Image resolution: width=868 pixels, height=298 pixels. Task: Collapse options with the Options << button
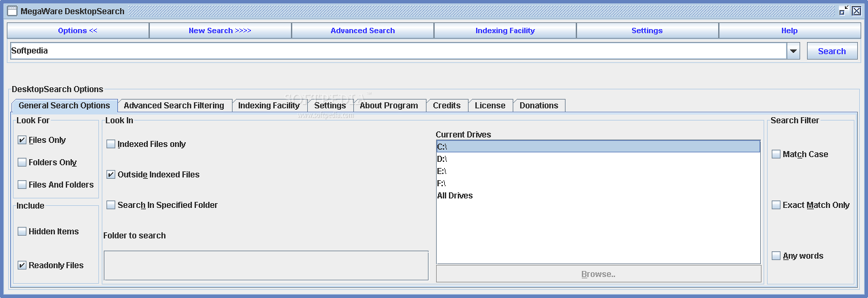pos(78,30)
